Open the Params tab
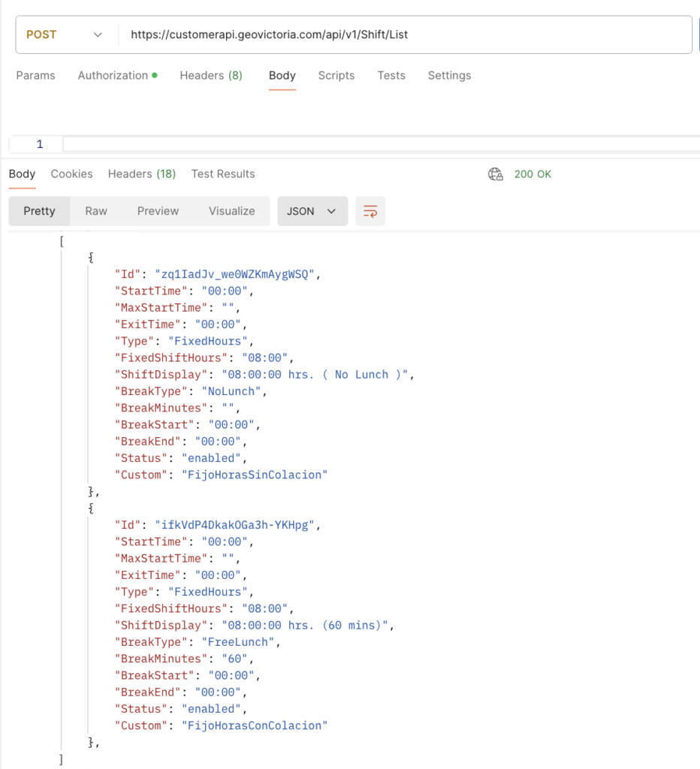 pyautogui.click(x=36, y=75)
